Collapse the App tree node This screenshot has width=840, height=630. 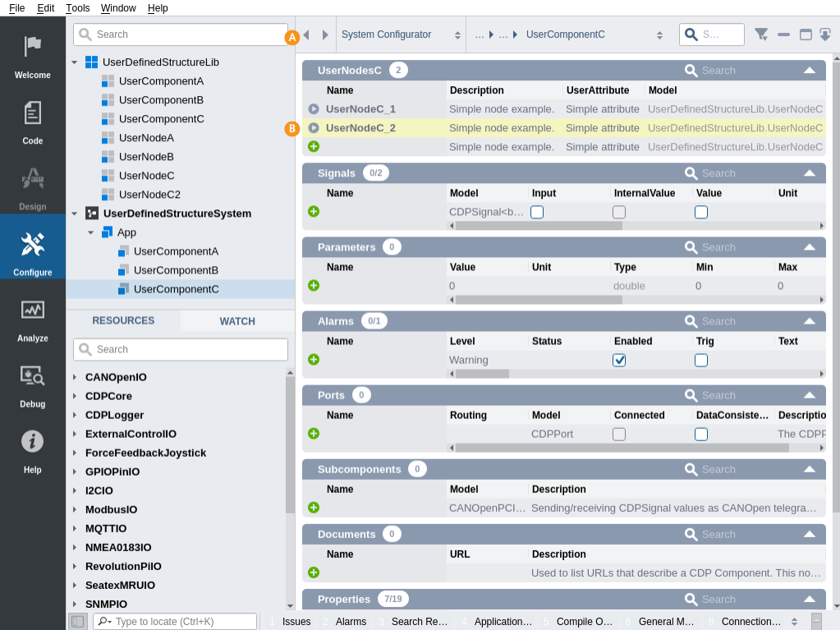click(90, 232)
